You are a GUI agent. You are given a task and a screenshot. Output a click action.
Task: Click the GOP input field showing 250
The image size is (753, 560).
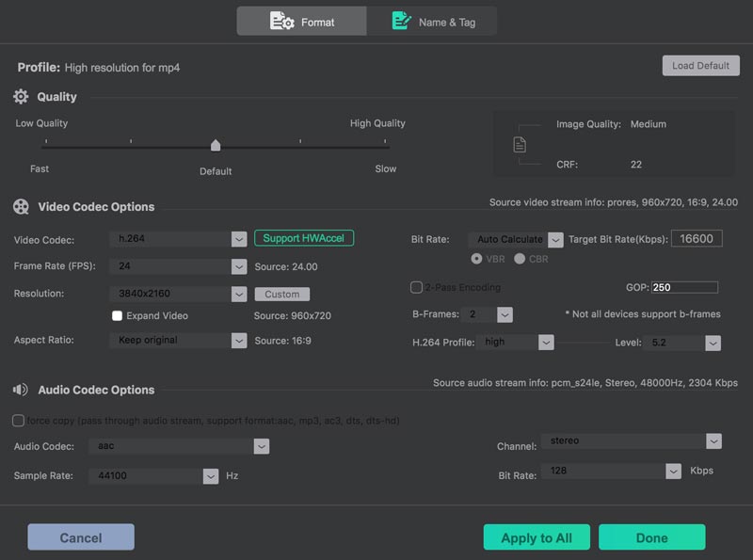(x=684, y=287)
